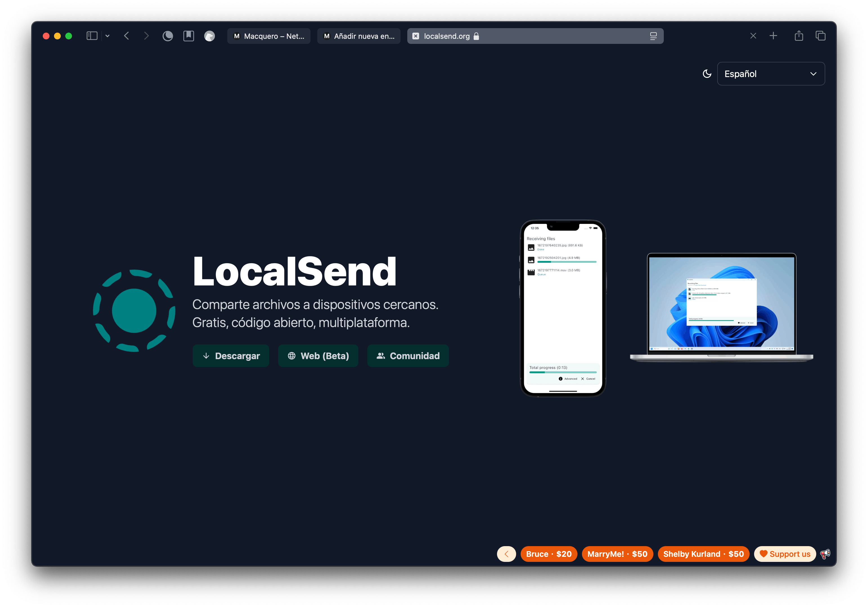Click the Shelby Kurland $50 sponsor badge
The image size is (868, 608).
[703, 554]
